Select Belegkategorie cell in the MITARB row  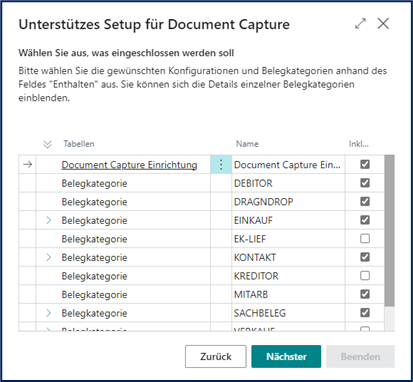click(x=123, y=294)
